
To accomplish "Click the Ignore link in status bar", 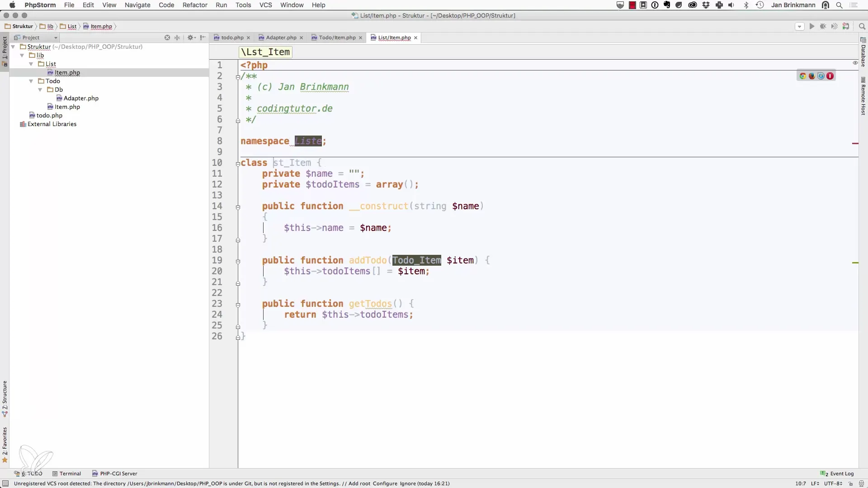I will [x=408, y=483].
